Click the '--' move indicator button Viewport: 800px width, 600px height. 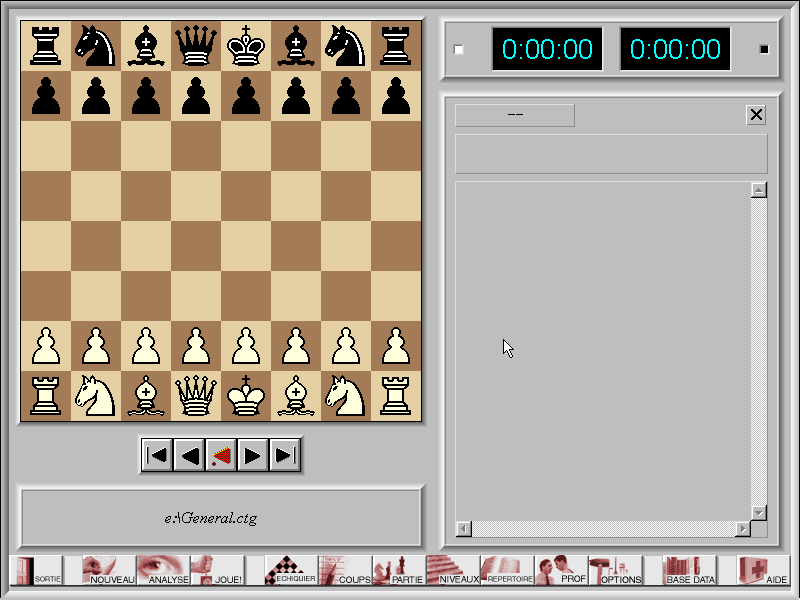(x=515, y=115)
